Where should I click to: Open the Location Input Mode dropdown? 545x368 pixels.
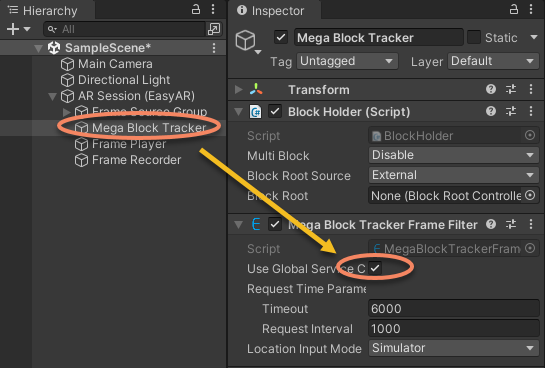[x=454, y=348]
